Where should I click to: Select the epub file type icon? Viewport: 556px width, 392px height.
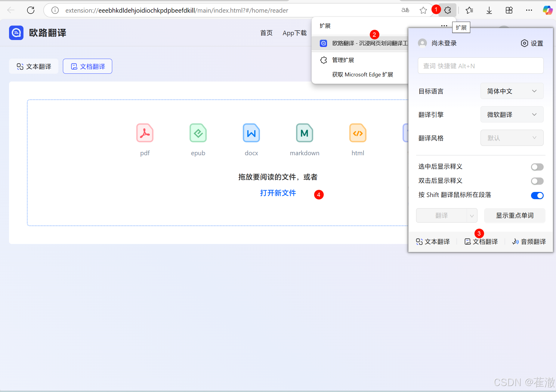pos(198,133)
